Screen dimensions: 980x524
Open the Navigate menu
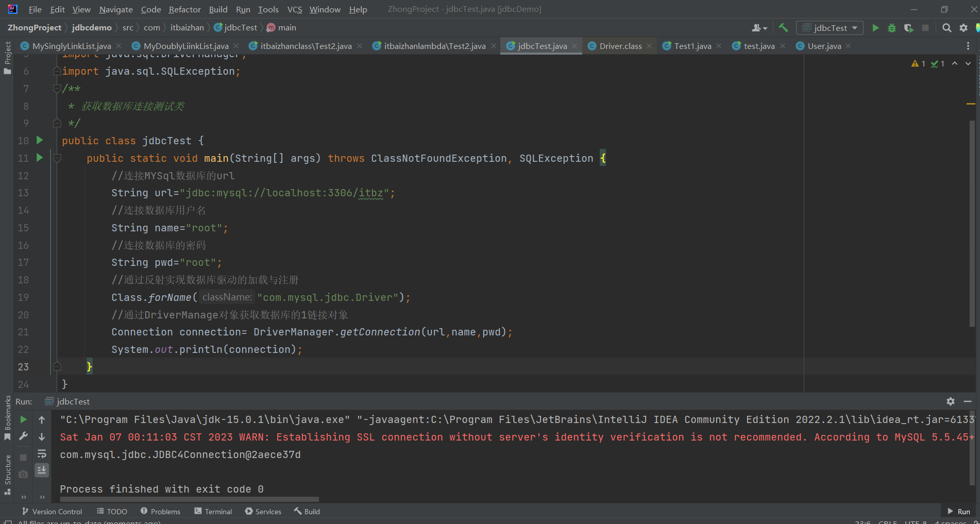(116, 9)
